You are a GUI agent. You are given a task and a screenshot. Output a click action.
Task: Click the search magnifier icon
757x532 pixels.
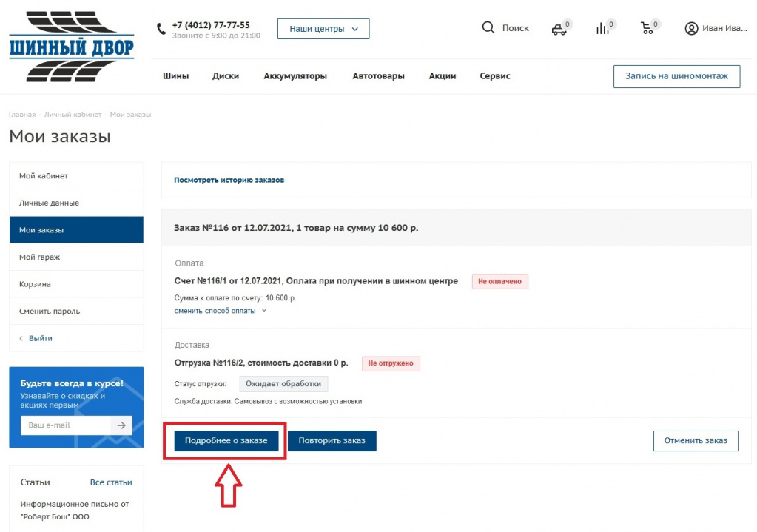488,28
